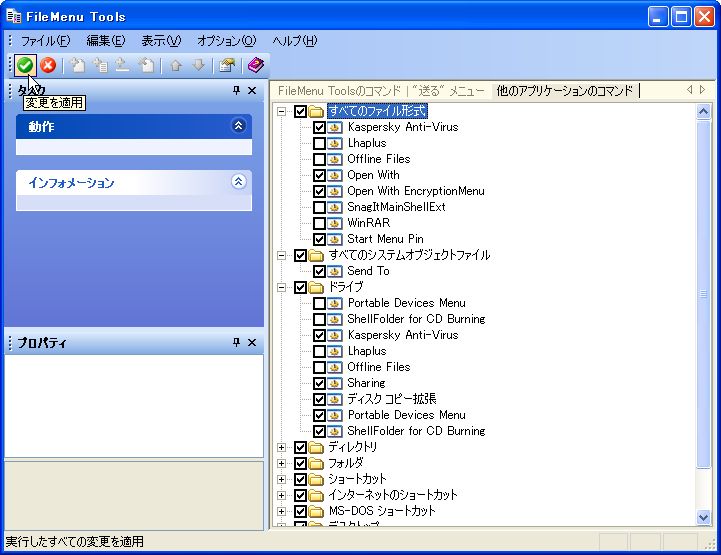Toggle the すべてのファイル形式 folder checkbox
The width and height of the screenshot is (721, 555).
[300, 111]
